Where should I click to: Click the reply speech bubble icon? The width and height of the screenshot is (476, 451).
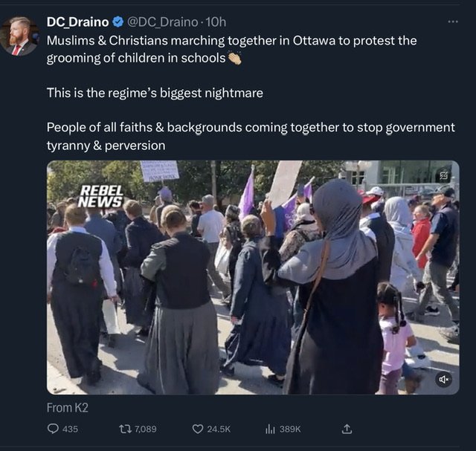pos(53,429)
